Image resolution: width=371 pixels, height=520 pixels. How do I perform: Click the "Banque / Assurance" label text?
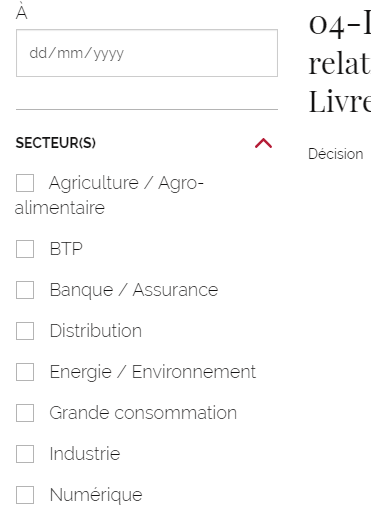point(134,290)
